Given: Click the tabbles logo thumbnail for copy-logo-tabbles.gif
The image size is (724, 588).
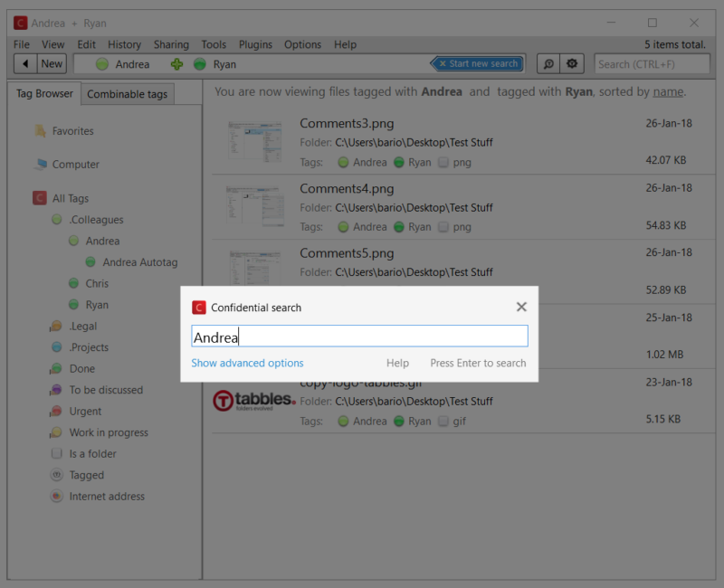Looking at the screenshot, I should coord(253,400).
